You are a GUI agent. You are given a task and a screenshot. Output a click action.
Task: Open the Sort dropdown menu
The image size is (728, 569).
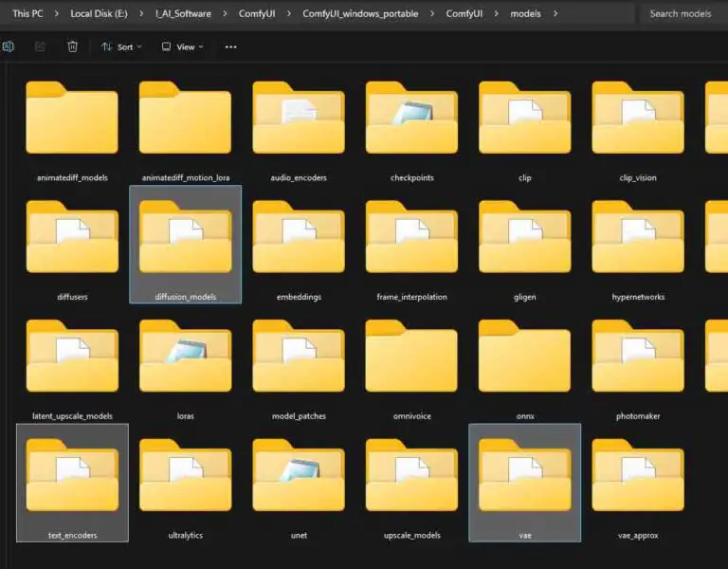[x=121, y=46]
